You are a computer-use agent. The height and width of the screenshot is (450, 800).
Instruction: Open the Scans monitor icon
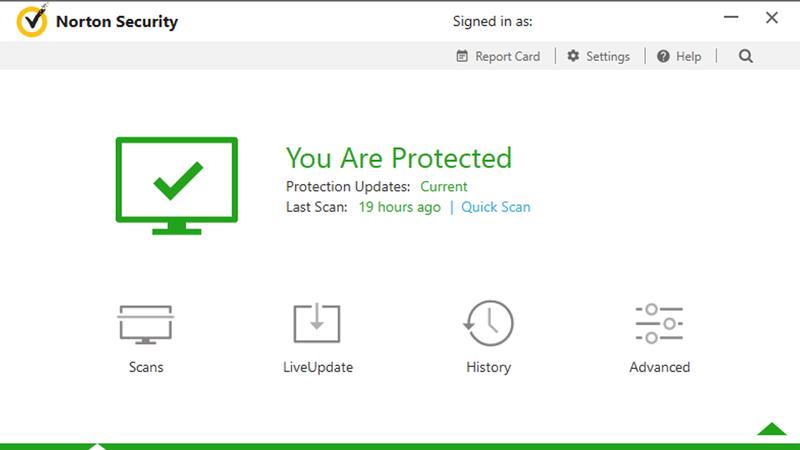click(x=145, y=324)
